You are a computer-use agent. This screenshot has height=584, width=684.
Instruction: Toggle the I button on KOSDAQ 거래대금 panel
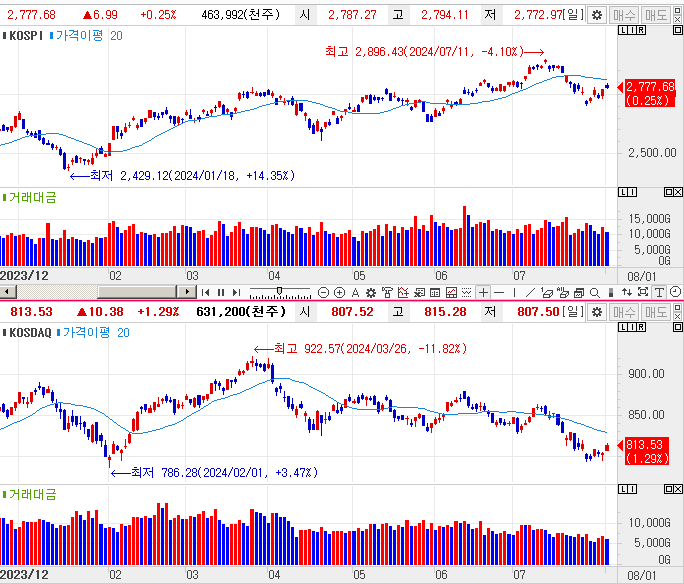point(632,489)
